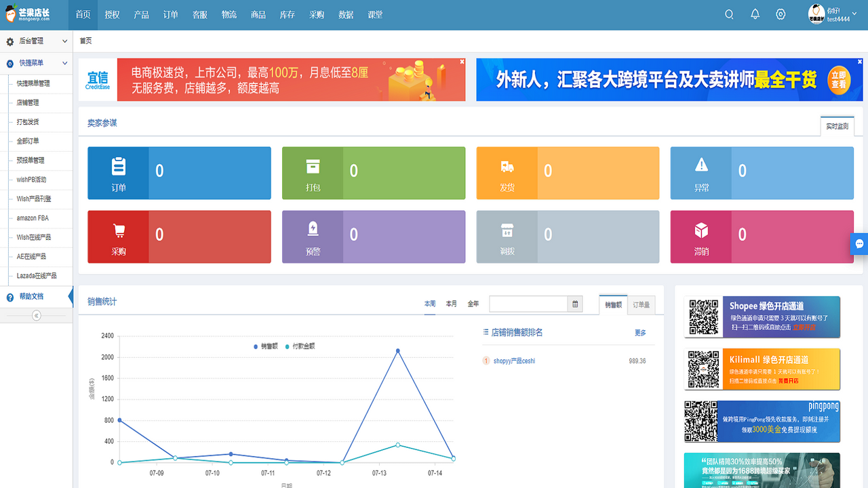Open the floating chat bubble icon
This screenshot has width=868, height=488.
(x=859, y=244)
